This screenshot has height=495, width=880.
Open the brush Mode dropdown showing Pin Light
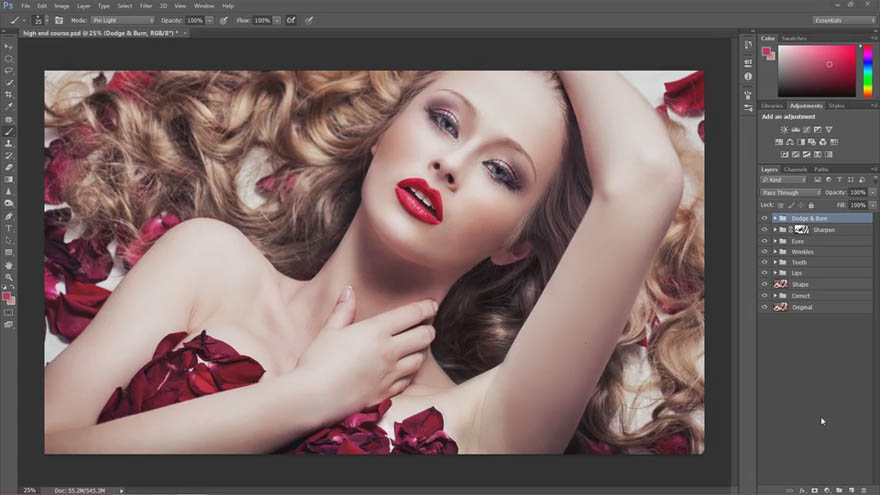(x=122, y=20)
